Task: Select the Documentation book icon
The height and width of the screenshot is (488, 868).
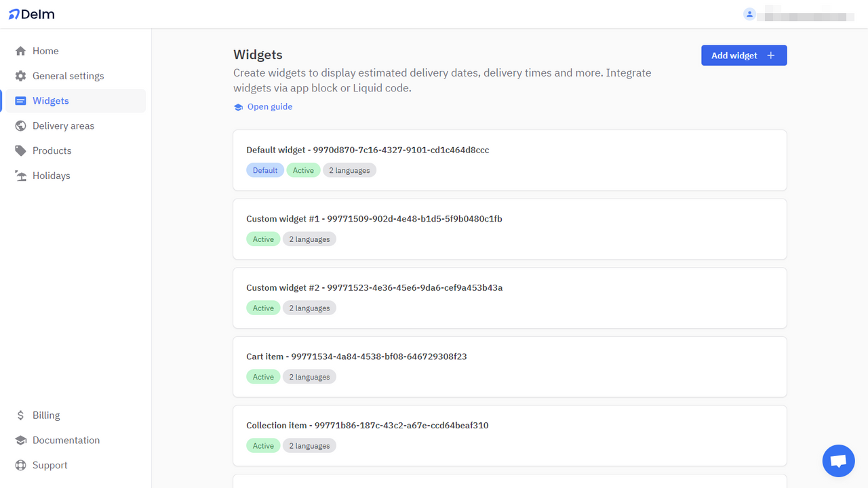Action: tap(21, 440)
